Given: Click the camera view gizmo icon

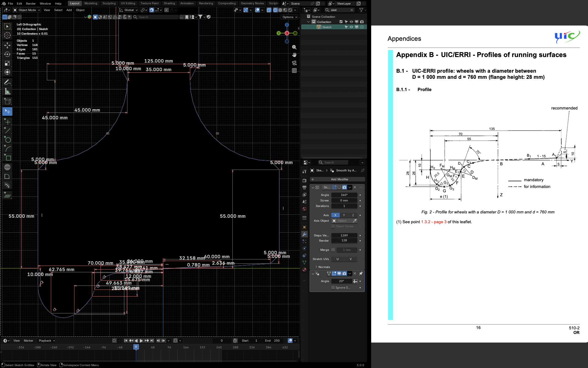Looking at the screenshot, I should click(294, 63).
